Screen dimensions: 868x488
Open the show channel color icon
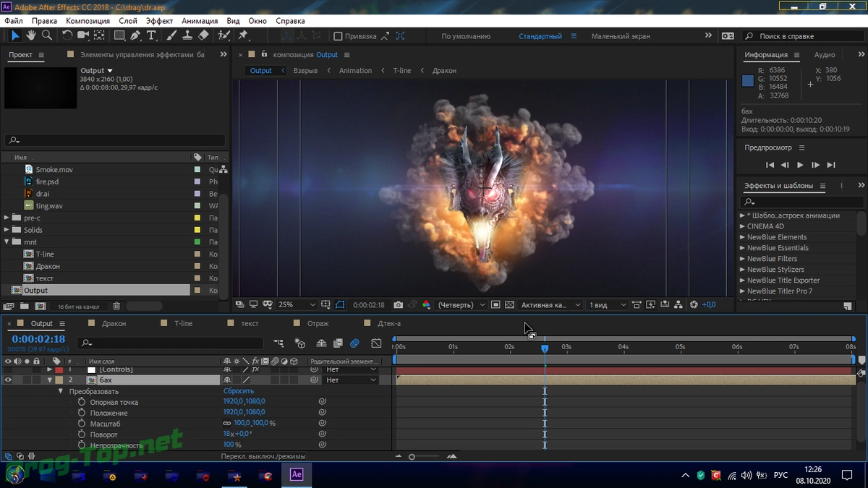pyautogui.click(x=427, y=305)
